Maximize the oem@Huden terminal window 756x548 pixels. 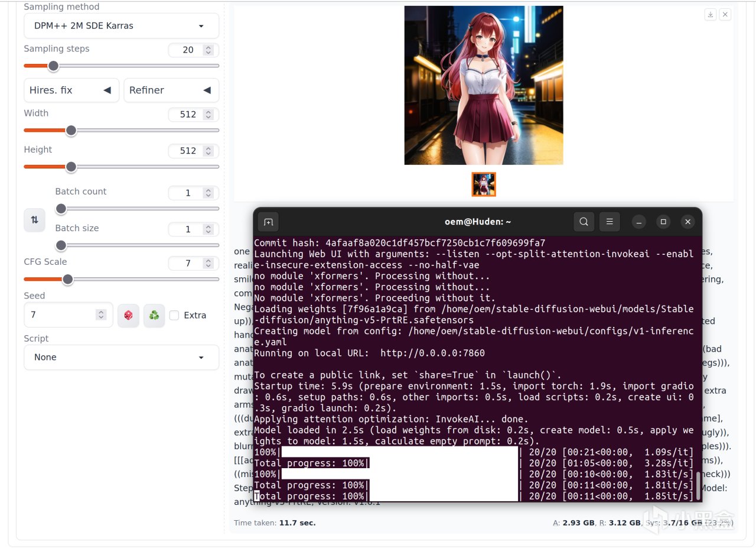click(x=663, y=222)
